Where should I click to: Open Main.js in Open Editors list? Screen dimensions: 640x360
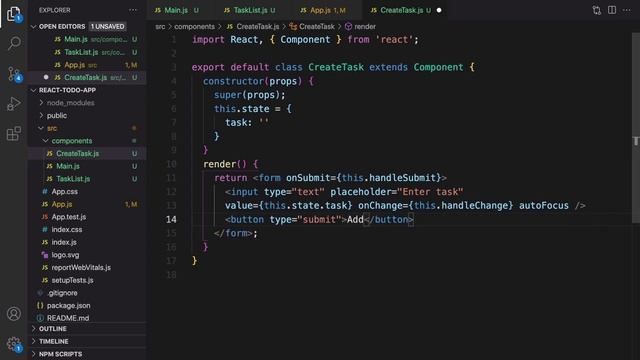tap(87, 39)
